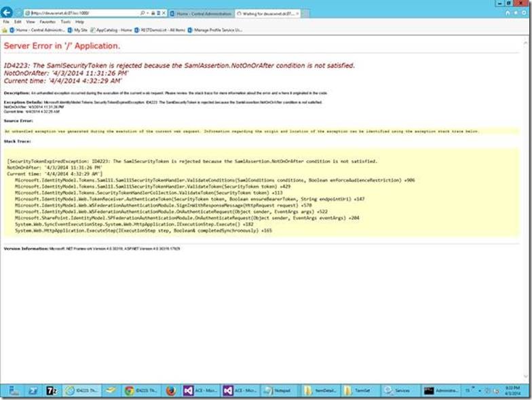Click the 'Server Error in '/' Application.' heading
This screenshot has width=532, height=400.
coord(62,46)
